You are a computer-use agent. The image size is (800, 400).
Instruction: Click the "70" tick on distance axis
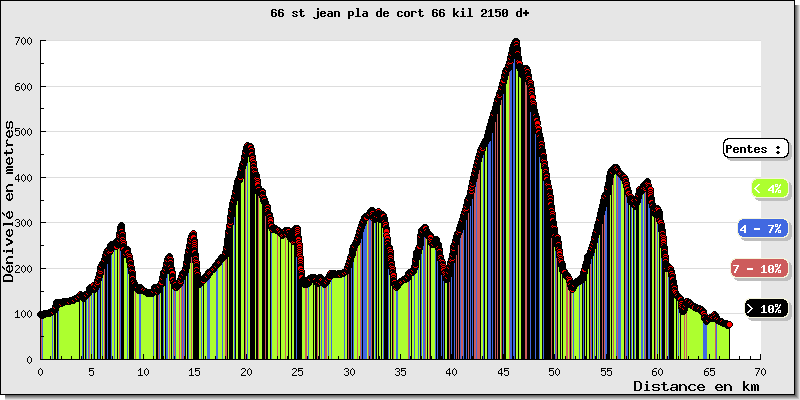[x=760, y=370]
